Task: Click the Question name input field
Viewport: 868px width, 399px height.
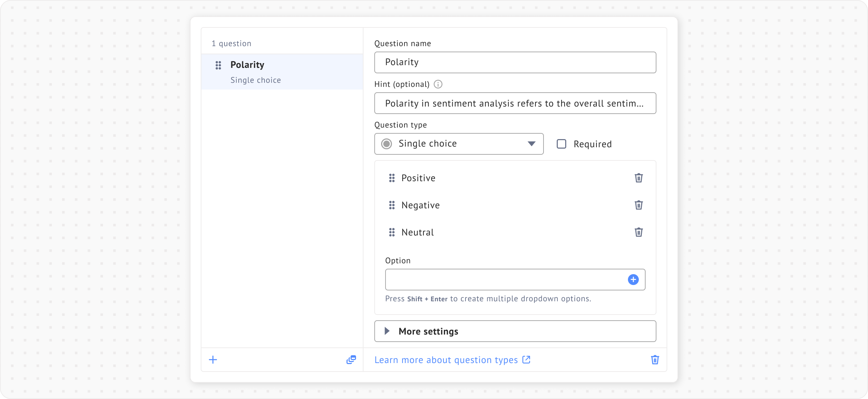Action: (515, 62)
